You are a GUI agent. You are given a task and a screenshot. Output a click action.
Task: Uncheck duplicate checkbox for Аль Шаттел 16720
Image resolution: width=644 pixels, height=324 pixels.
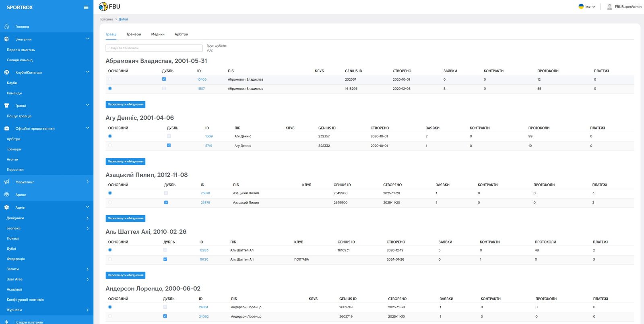(x=165, y=259)
